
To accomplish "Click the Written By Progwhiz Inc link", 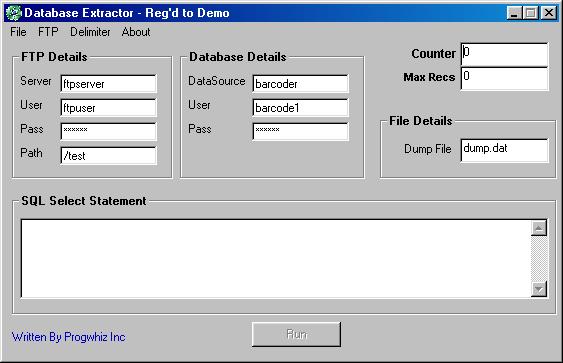I will [69, 337].
